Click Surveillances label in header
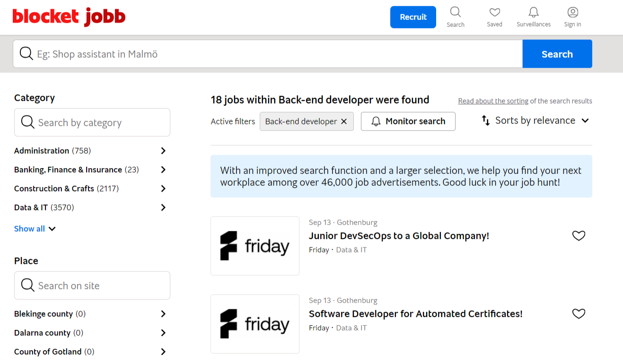 coord(534,25)
